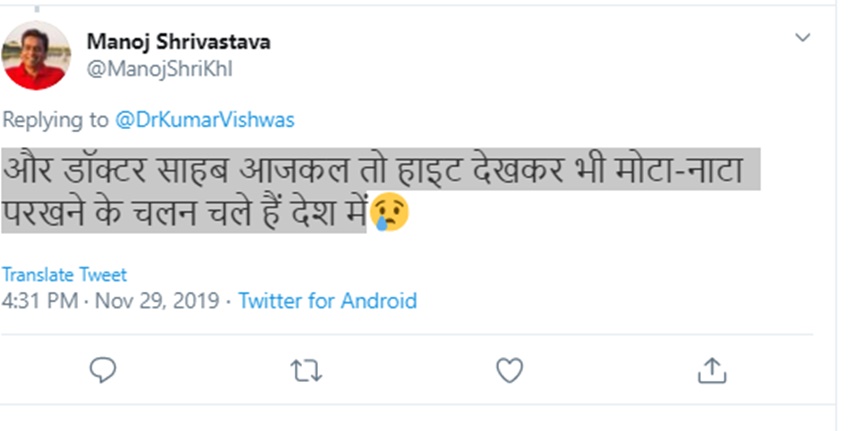Viewport: 850px width, 431px height.
Task: Click the @ManojShriKhl handle
Action: click(x=160, y=69)
